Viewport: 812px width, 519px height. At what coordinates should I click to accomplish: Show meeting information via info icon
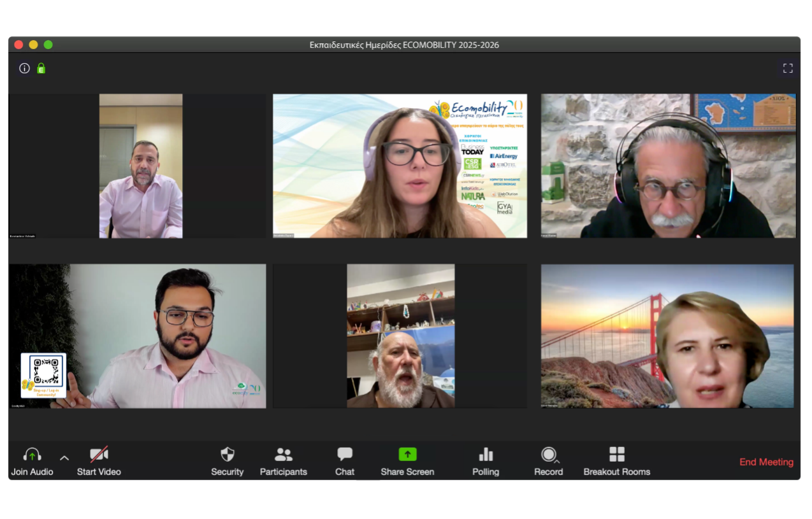[x=25, y=68]
